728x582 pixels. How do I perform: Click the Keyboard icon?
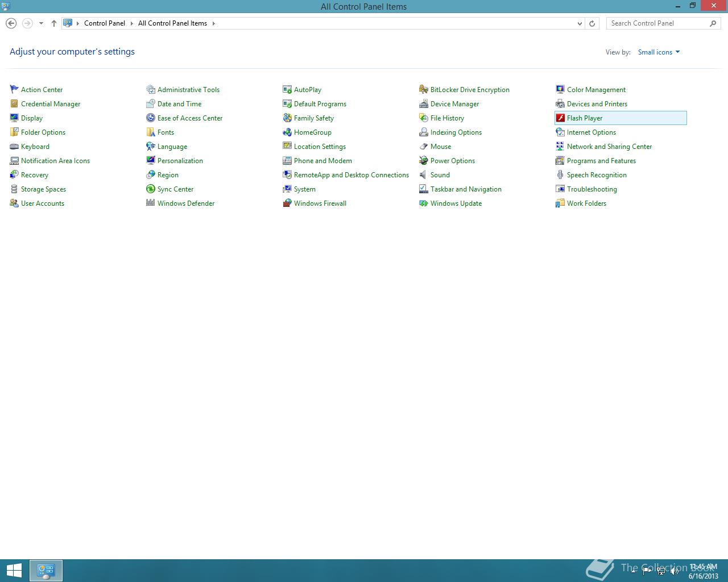[14, 146]
